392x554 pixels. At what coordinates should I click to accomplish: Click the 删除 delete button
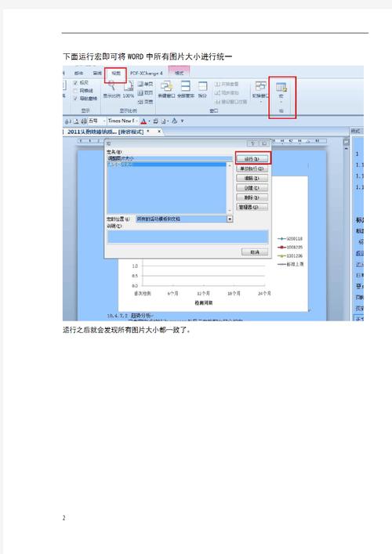pos(252,197)
